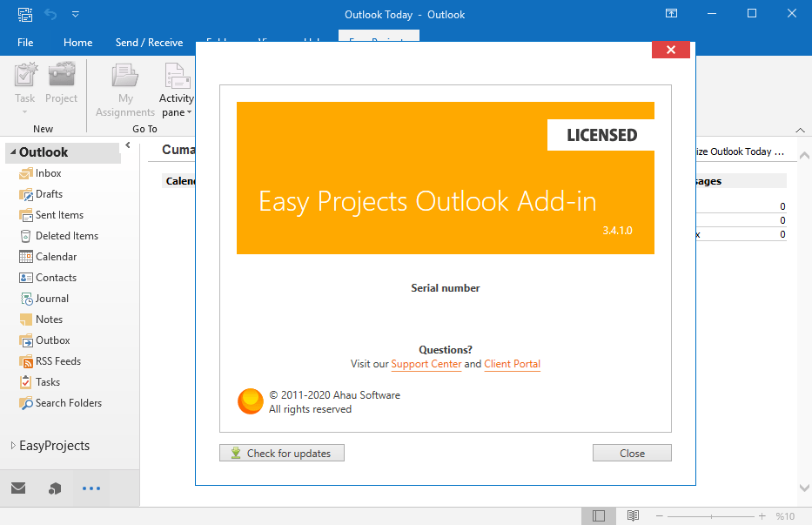Image resolution: width=812 pixels, height=525 pixels.
Task: Open Ribbon Display Options
Action: tap(671, 13)
